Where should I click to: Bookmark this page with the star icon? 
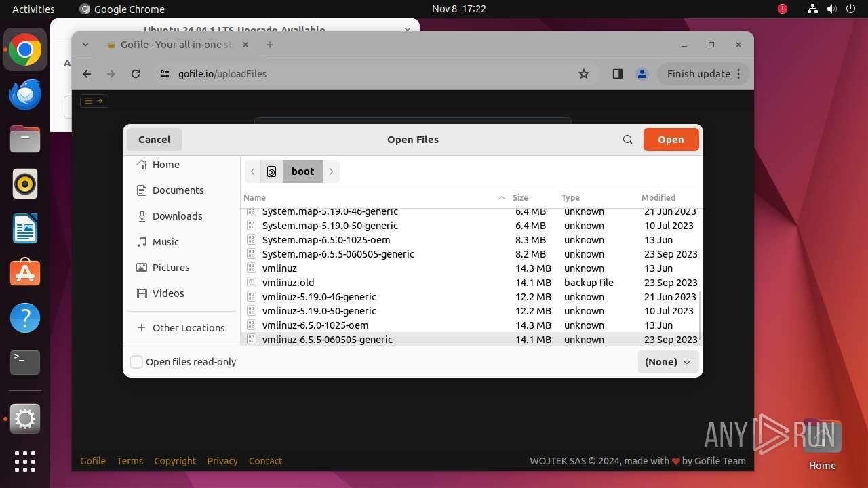[584, 74]
